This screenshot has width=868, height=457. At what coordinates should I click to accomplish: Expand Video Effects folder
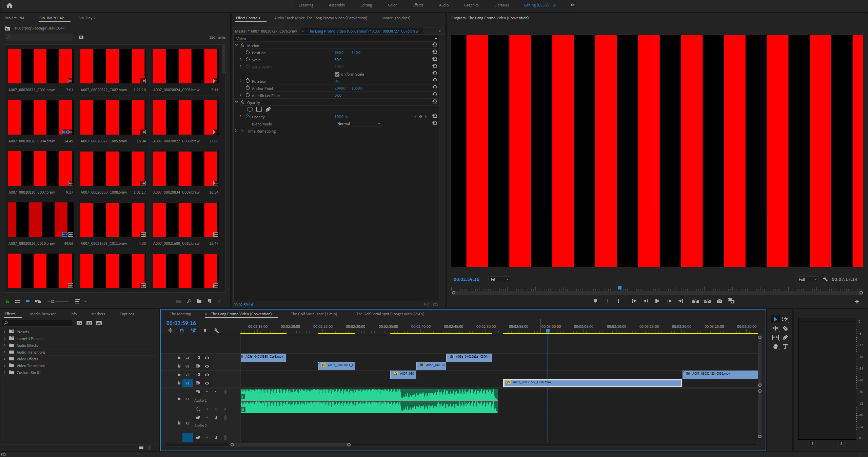coord(5,359)
